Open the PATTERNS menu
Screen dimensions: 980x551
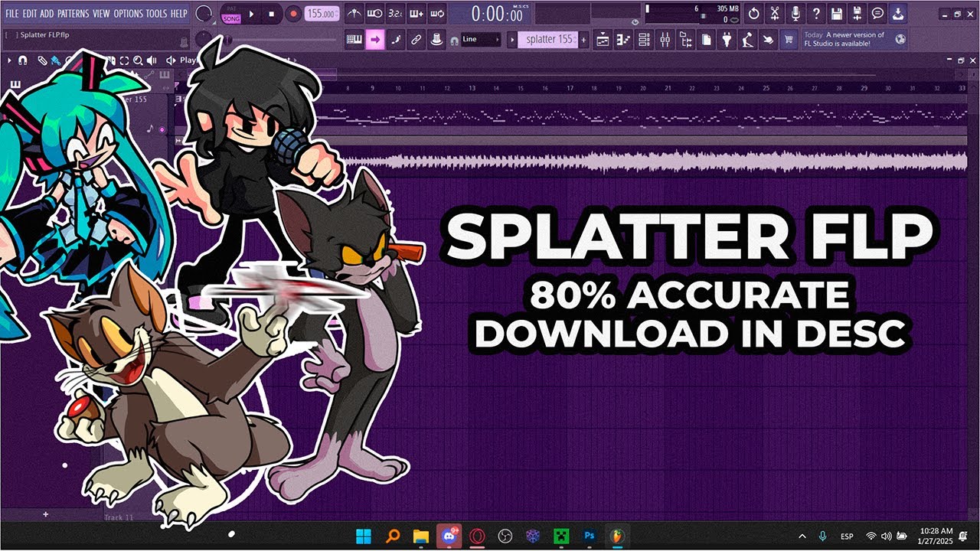(73, 14)
